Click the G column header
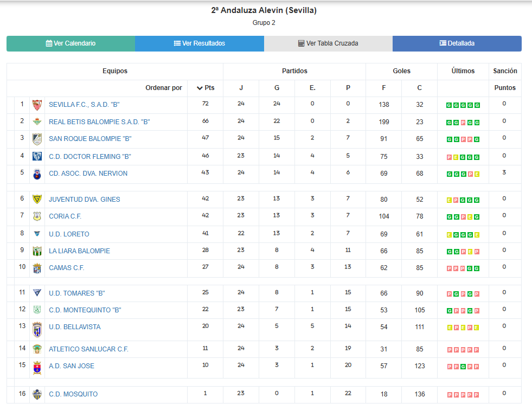 (277, 88)
